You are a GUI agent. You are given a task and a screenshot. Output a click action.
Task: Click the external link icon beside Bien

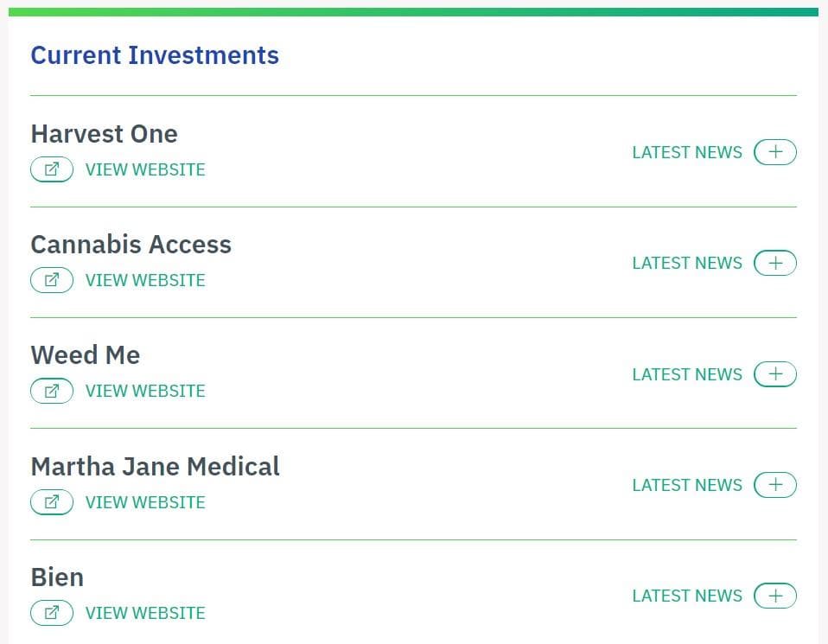pyautogui.click(x=52, y=613)
